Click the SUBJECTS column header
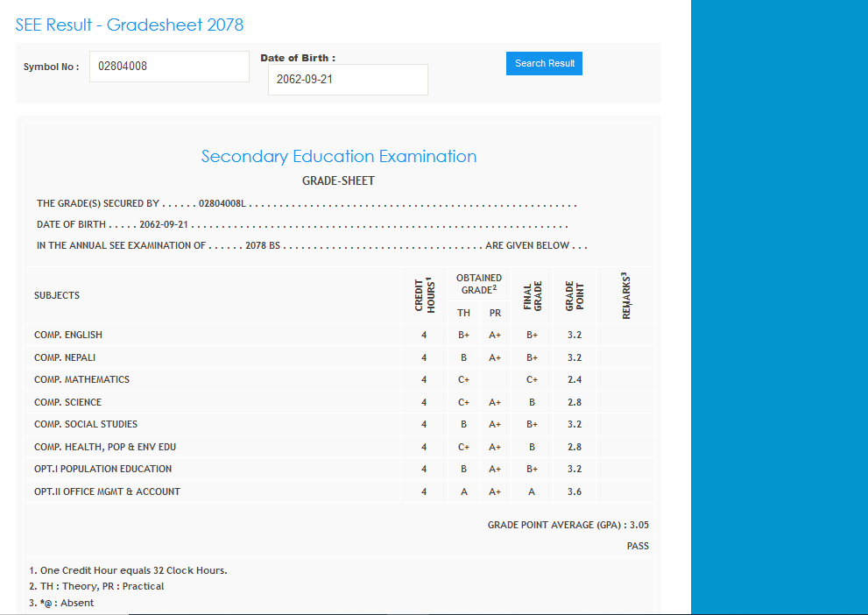Viewport: 868px width, 615px height. [57, 295]
